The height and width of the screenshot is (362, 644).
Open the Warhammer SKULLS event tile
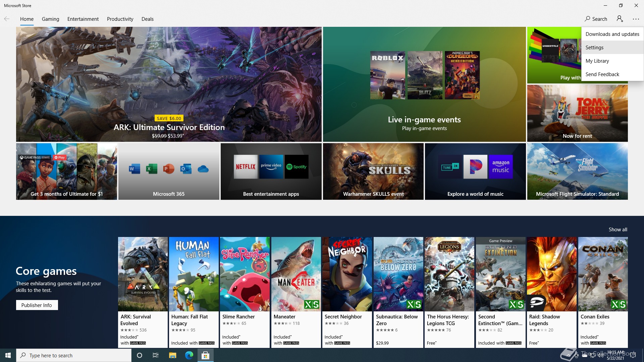(373, 172)
